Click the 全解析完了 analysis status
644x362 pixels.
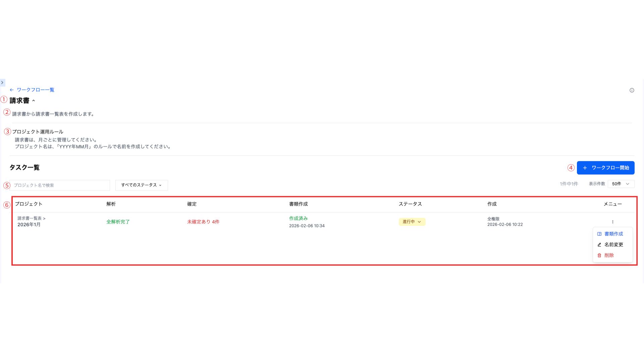118,222
